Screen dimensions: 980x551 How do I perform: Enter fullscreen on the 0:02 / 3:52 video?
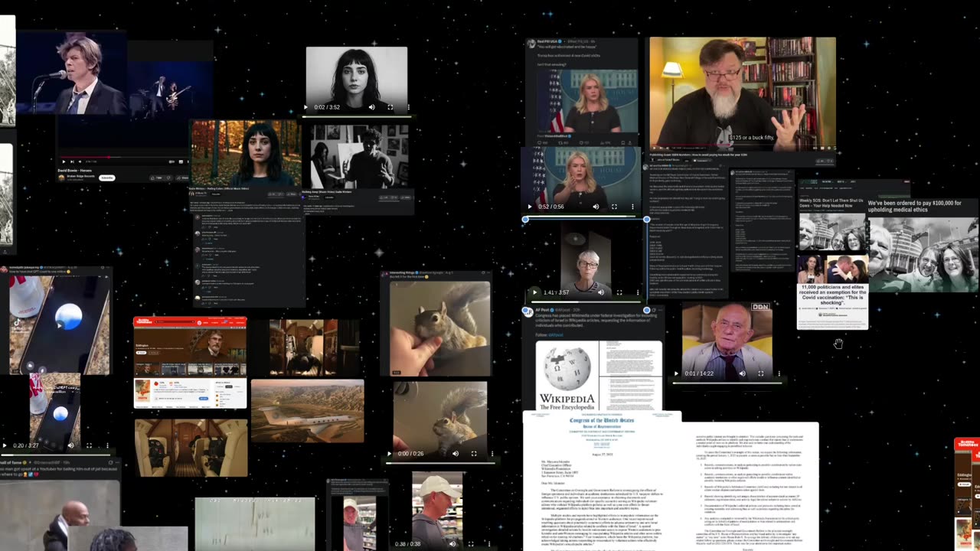(x=390, y=107)
